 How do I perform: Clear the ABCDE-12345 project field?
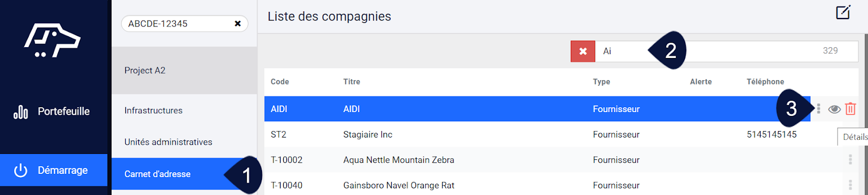coord(238,24)
